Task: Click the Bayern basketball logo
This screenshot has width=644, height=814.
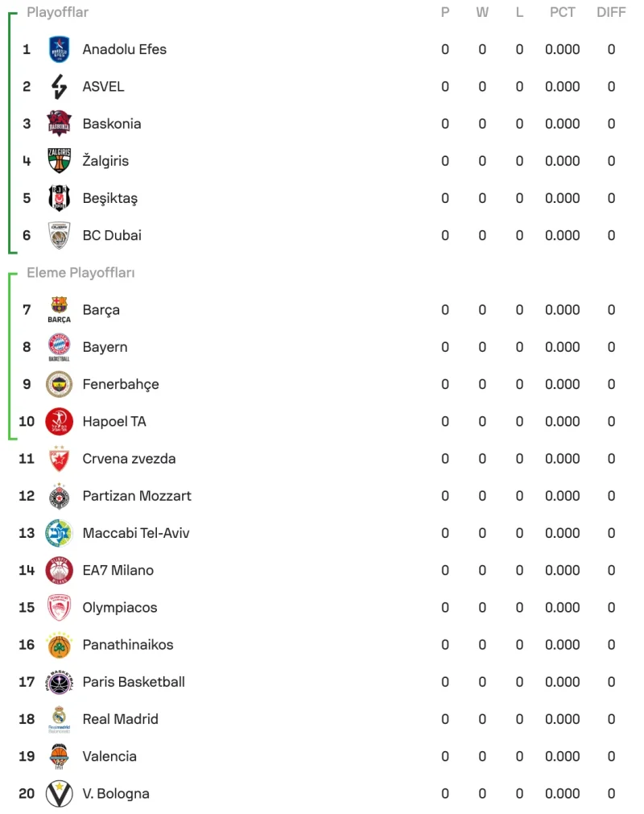Action: coord(59,347)
